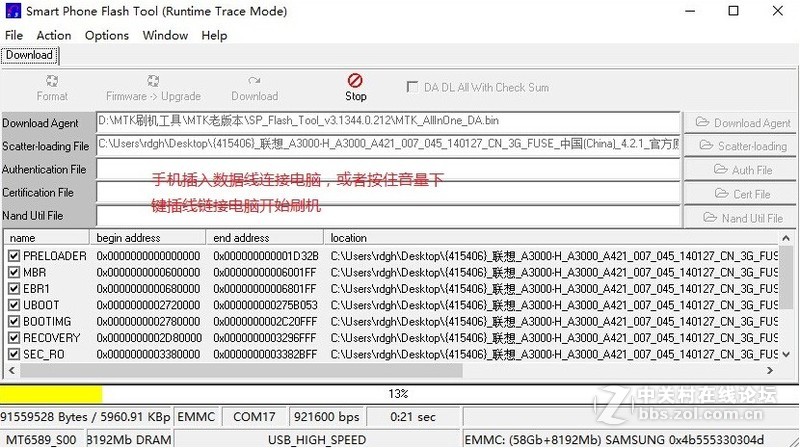
Task: Click the horizontal scroll left arrow
Action: coord(12,370)
